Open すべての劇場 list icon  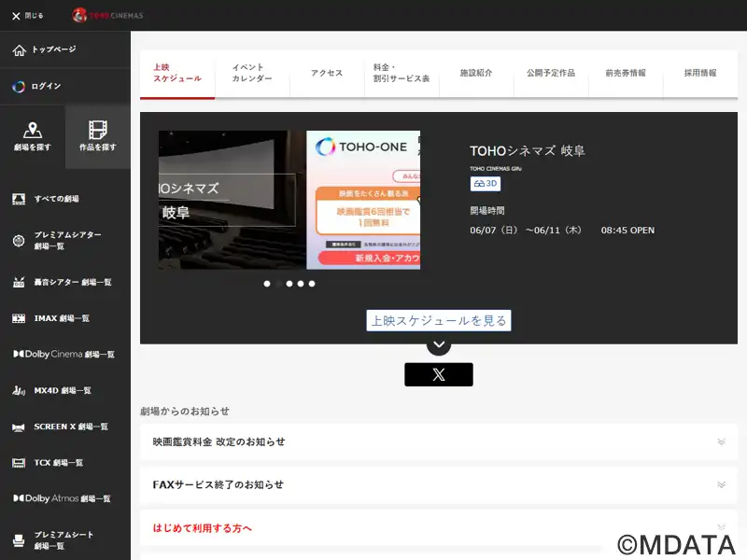(19, 199)
